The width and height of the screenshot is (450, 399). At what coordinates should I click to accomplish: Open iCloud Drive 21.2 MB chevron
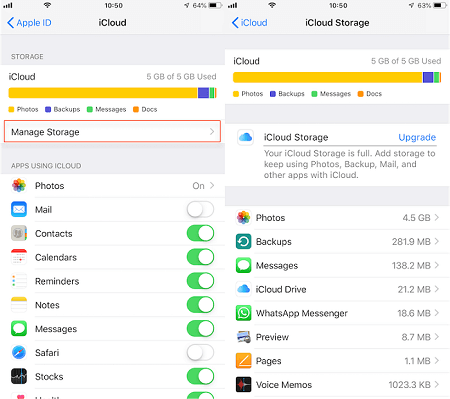click(437, 289)
